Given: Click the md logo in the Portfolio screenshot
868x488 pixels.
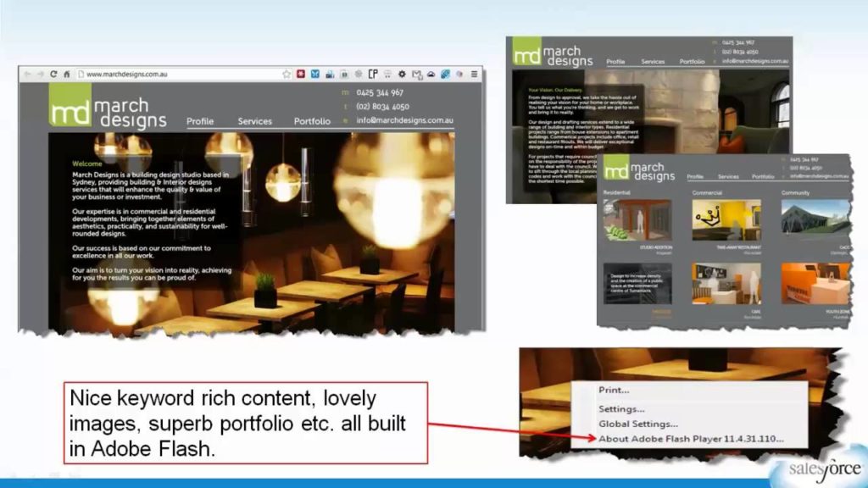Looking at the screenshot, I should [616, 169].
